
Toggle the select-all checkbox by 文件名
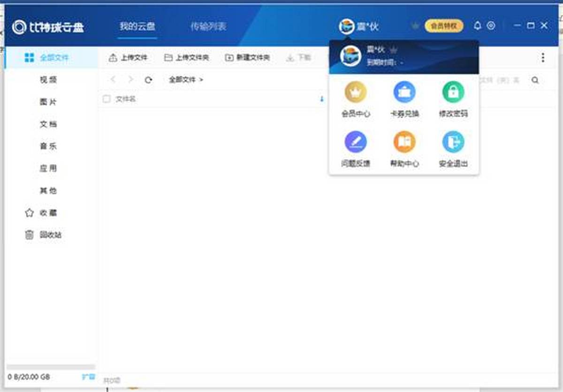(107, 99)
